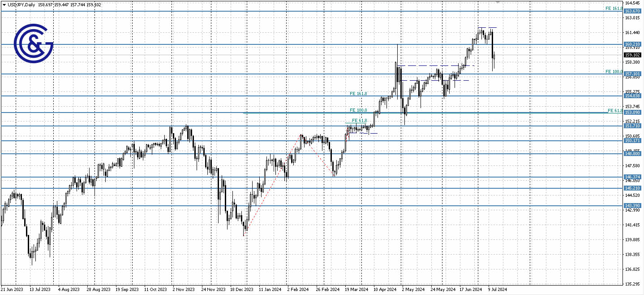The height and width of the screenshot is (295, 644).
Task: Click the 157.101 price tag on the axis
Action: click(x=633, y=73)
